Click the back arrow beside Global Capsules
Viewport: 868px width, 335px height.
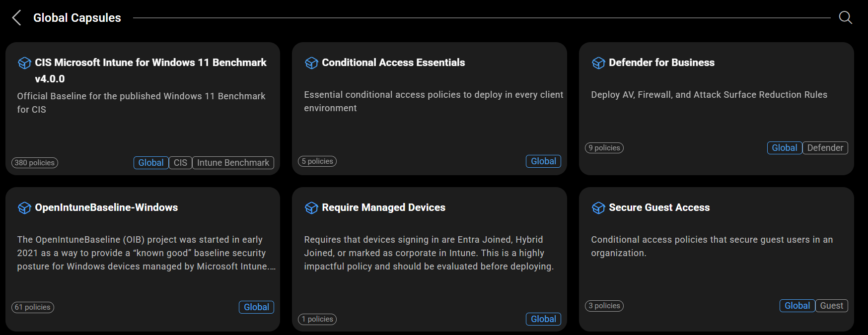17,18
